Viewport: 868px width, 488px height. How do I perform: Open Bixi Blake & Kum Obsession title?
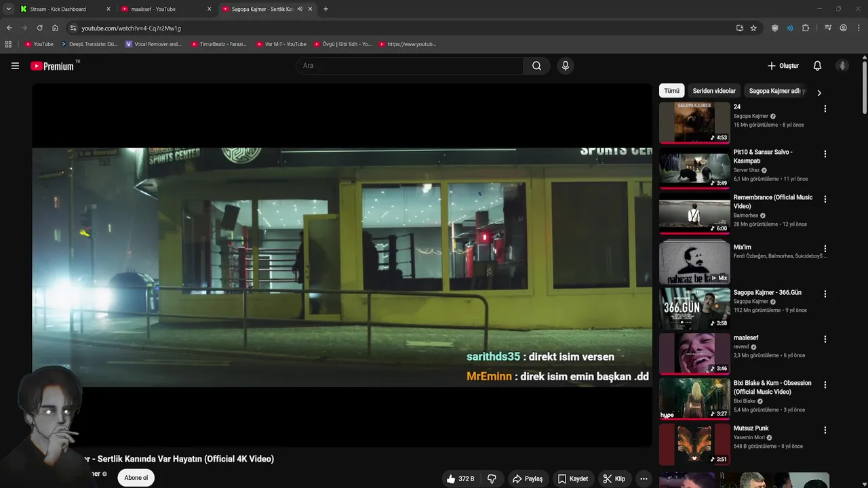click(772, 387)
